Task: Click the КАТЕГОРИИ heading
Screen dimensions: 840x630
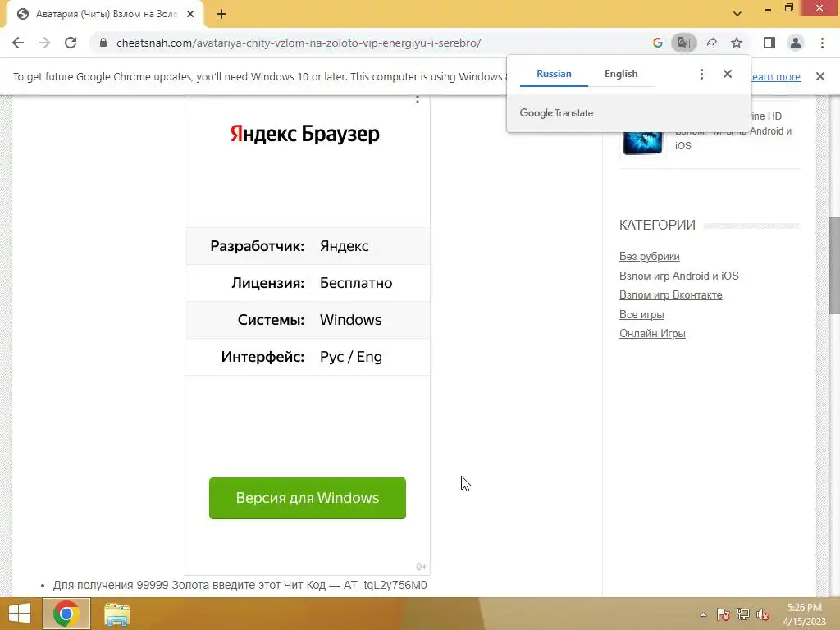Action: pos(657,225)
